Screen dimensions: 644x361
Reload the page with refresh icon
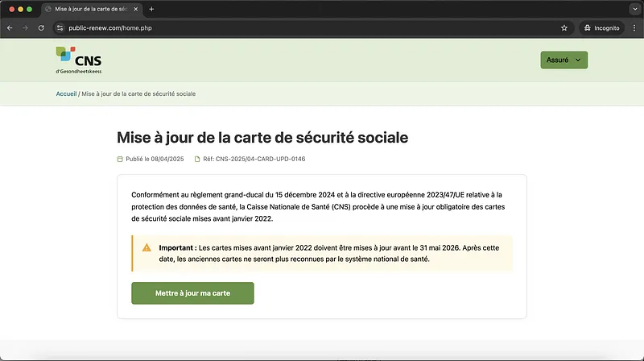[x=41, y=28]
